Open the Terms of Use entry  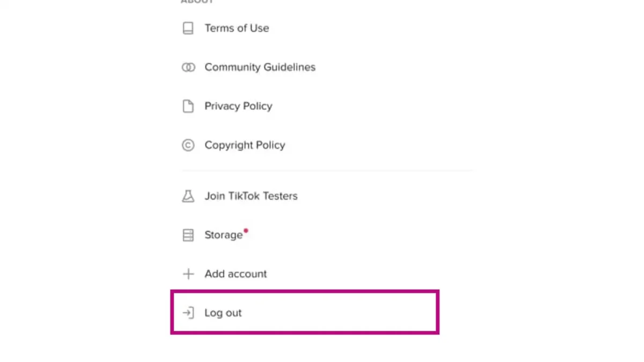237,28
